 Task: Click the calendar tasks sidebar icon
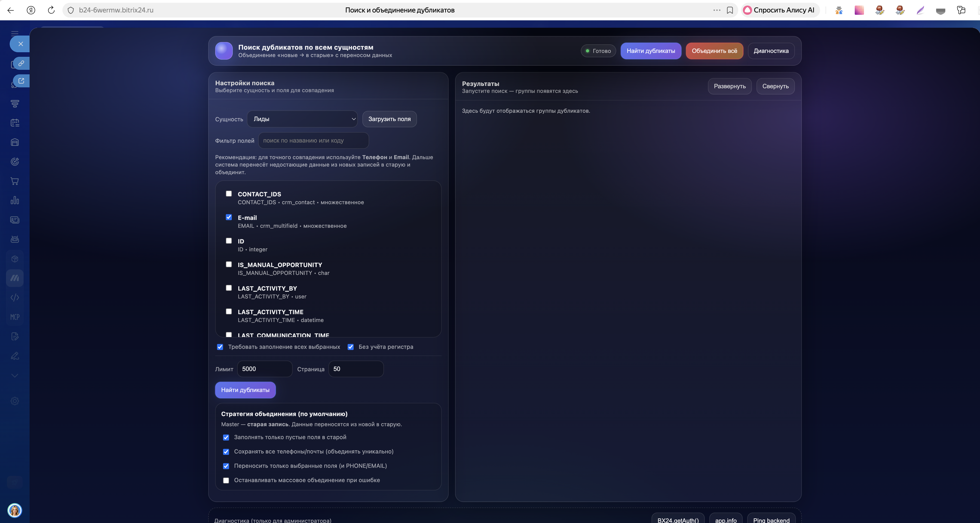pyautogui.click(x=15, y=123)
